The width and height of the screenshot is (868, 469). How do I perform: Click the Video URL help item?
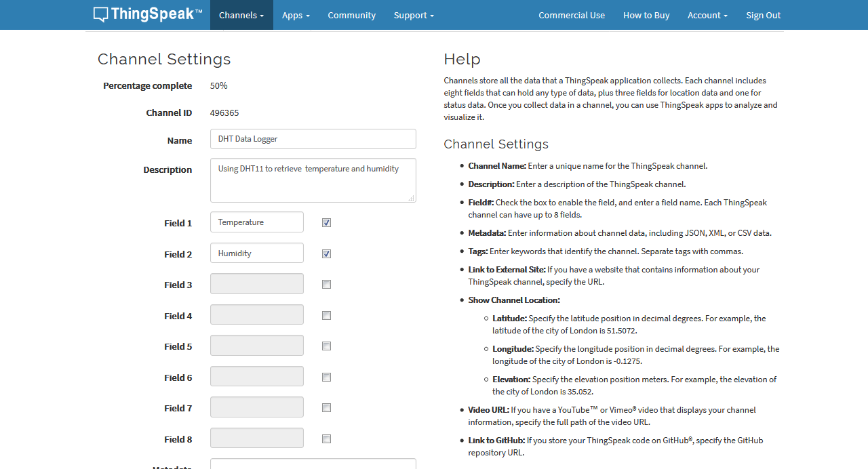pos(612,416)
